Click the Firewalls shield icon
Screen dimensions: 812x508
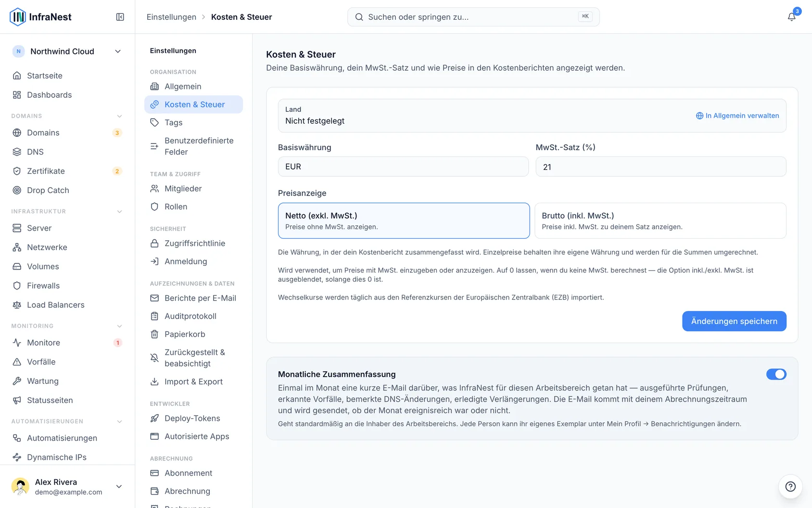tap(17, 286)
